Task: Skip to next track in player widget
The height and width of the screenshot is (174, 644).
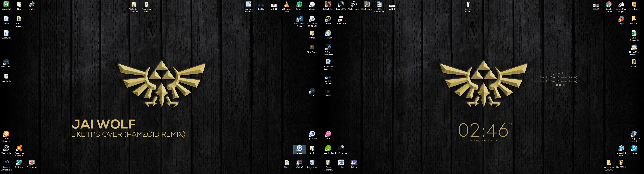Action: tap(563, 85)
